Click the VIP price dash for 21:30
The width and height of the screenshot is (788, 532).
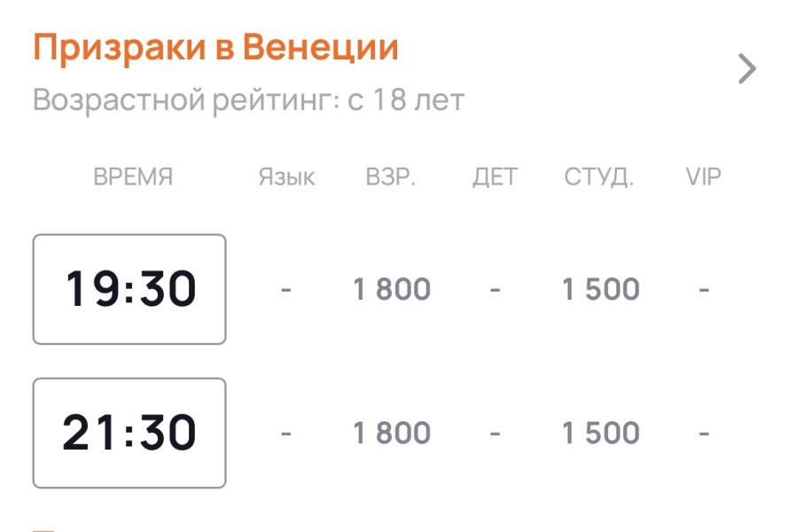click(x=704, y=433)
